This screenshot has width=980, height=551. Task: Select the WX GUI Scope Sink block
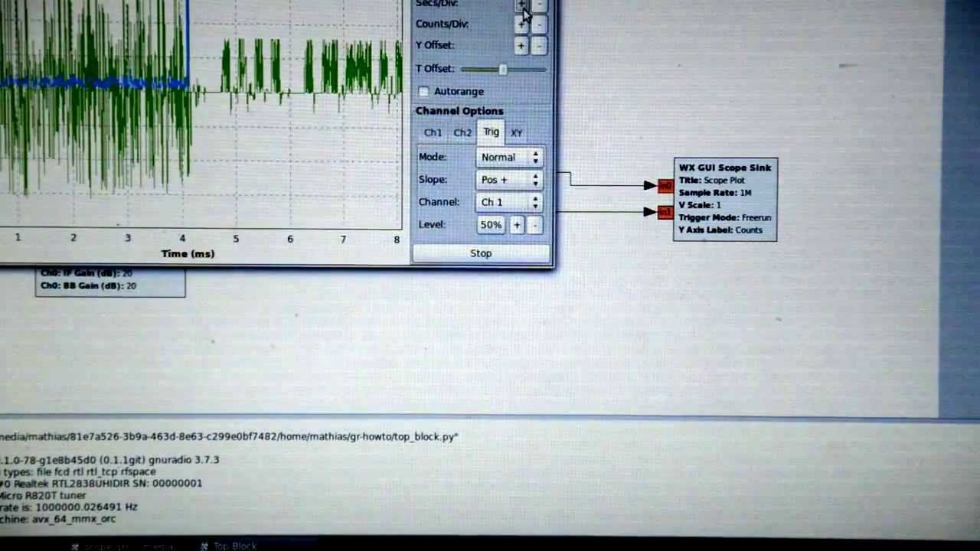click(x=724, y=199)
